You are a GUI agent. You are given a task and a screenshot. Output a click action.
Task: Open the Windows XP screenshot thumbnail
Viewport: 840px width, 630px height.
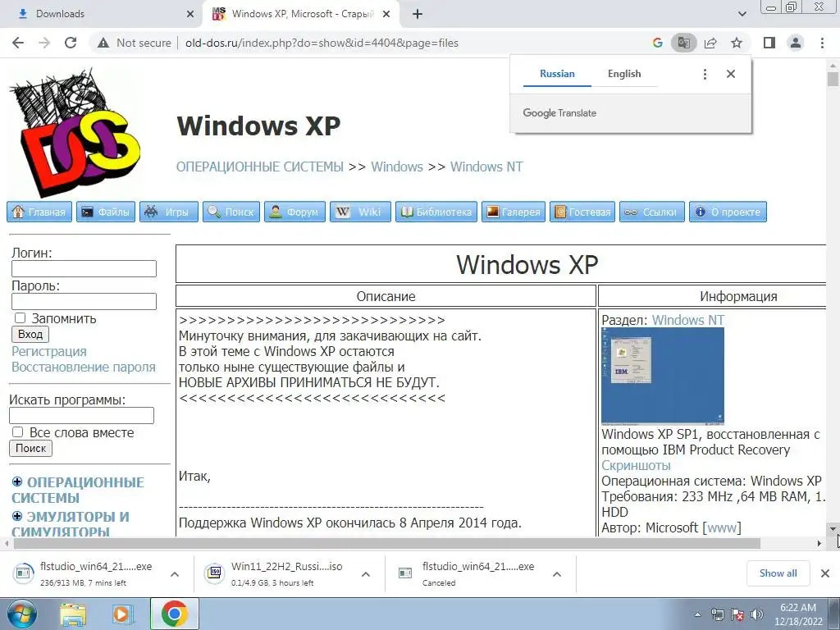pos(663,376)
